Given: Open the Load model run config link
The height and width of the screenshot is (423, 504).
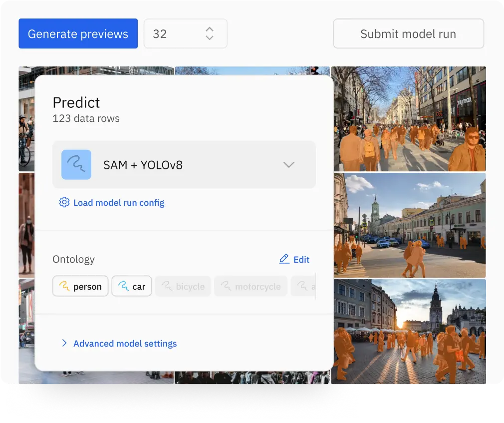Looking at the screenshot, I should pos(119,203).
